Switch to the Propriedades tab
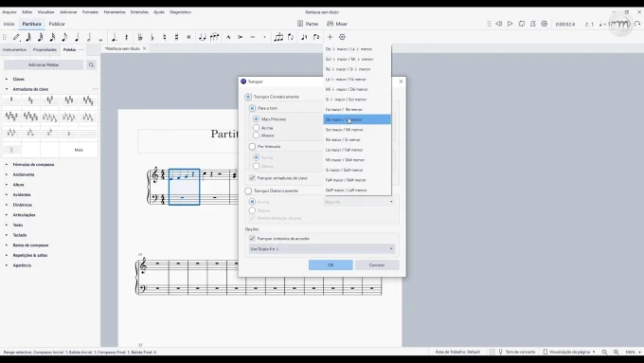This screenshot has width=644, height=363. click(45, 49)
